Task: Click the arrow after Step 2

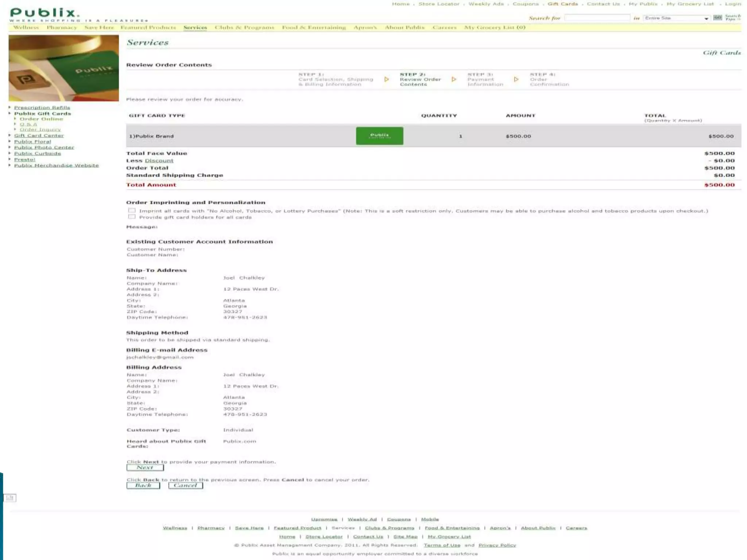Action: tap(454, 79)
